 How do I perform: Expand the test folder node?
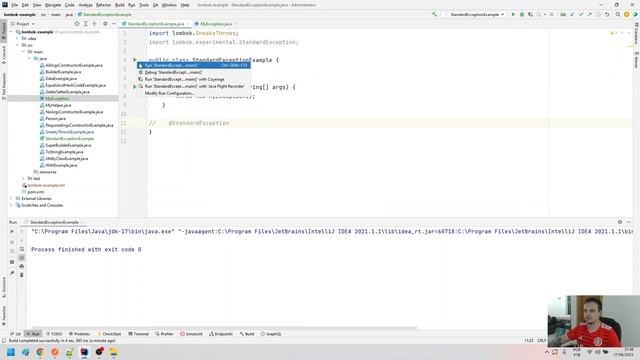pos(23,178)
